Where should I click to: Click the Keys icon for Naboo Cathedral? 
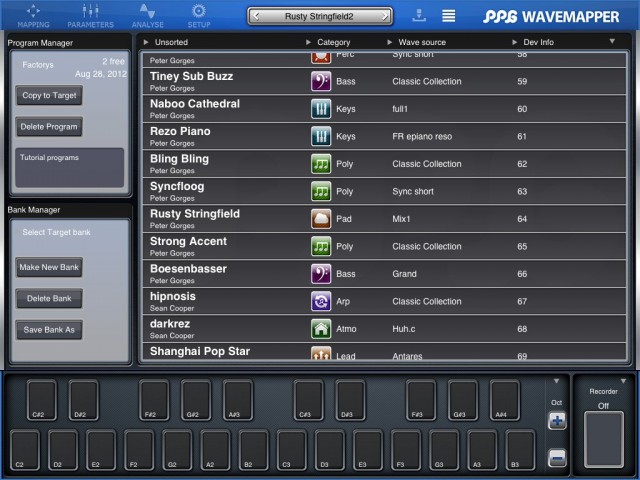click(x=321, y=109)
